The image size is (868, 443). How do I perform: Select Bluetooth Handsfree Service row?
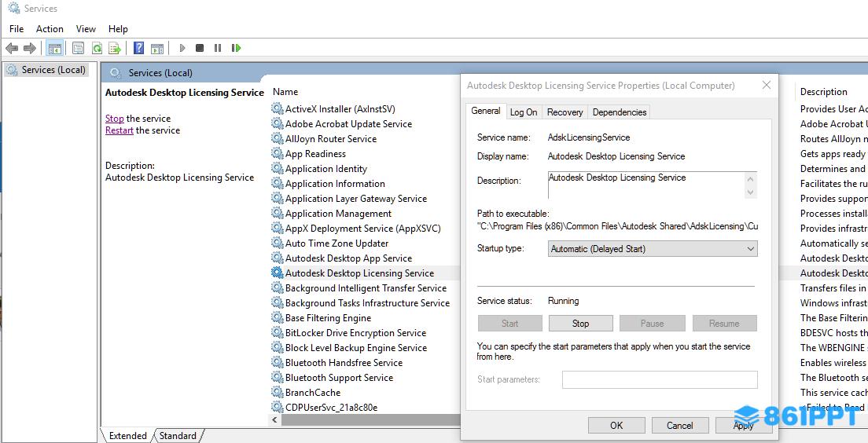pyautogui.click(x=366, y=362)
